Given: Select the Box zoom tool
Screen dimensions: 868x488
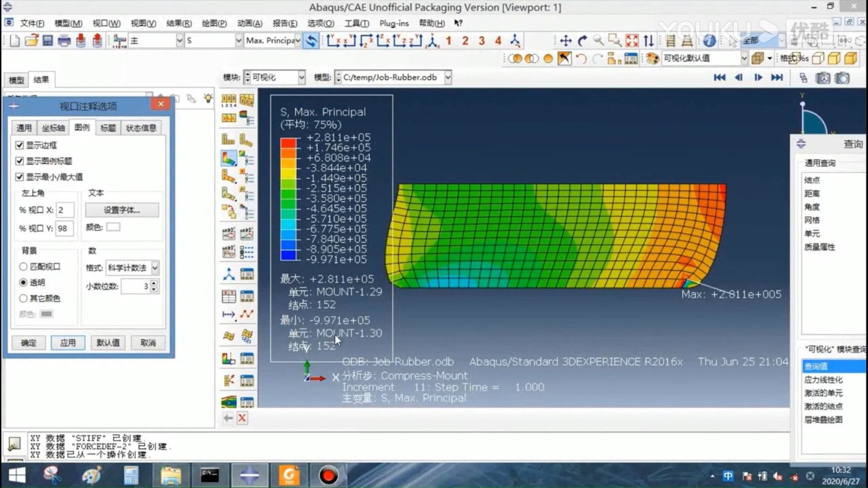Looking at the screenshot, I should (x=615, y=41).
